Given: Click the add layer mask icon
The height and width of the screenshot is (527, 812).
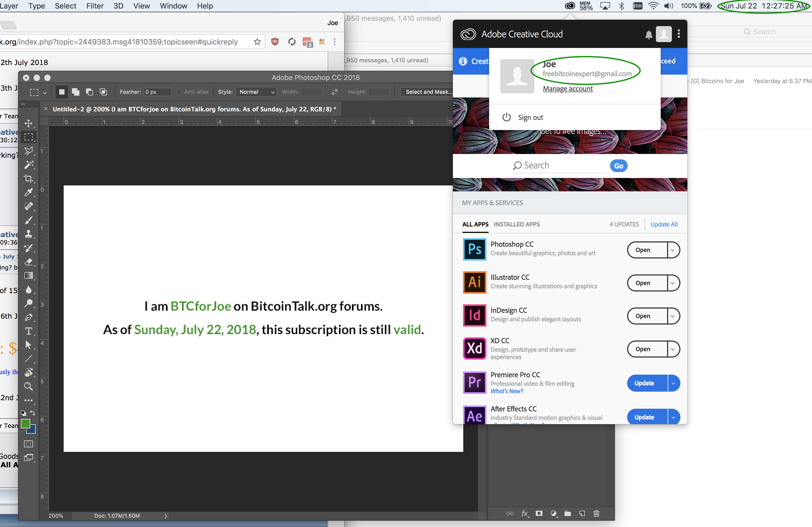Looking at the screenshot, I should (x=539, y=513).
